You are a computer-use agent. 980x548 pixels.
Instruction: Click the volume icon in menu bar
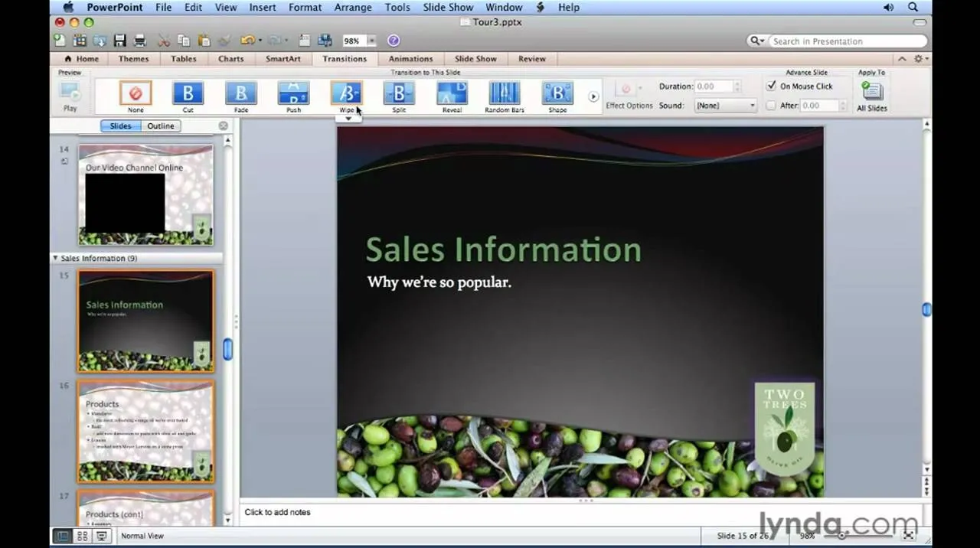pos(889,8)
